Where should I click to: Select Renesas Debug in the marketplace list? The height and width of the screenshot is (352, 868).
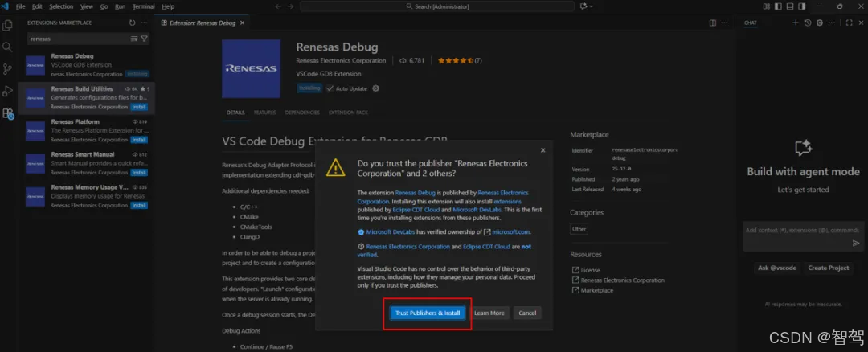87,65
